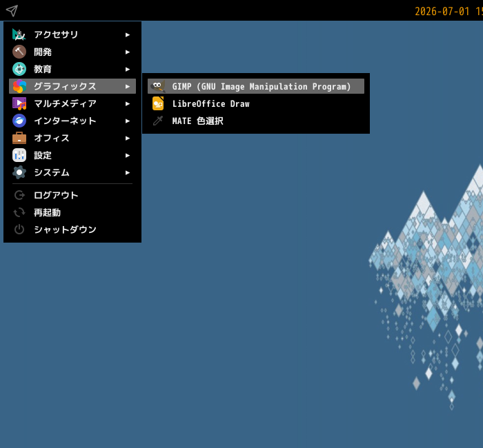Click the マルチメディア film icon
The image size is (483, 448).
pyautogui.click(x=19, y=103)
